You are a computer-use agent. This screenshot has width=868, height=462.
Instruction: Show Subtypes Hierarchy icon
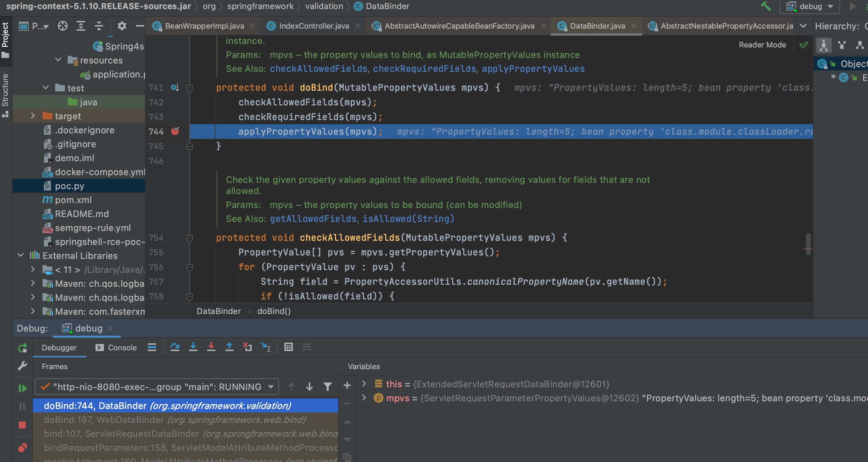tap(860, 45)
